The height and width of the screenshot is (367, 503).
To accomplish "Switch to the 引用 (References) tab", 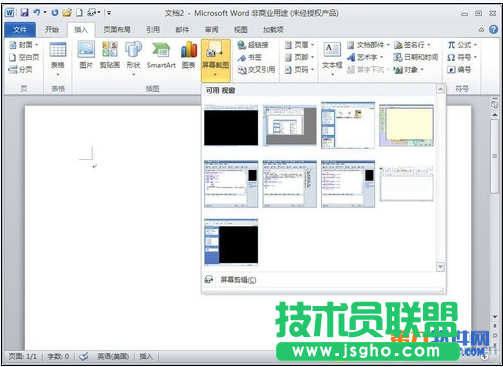I will pos(153,30).
